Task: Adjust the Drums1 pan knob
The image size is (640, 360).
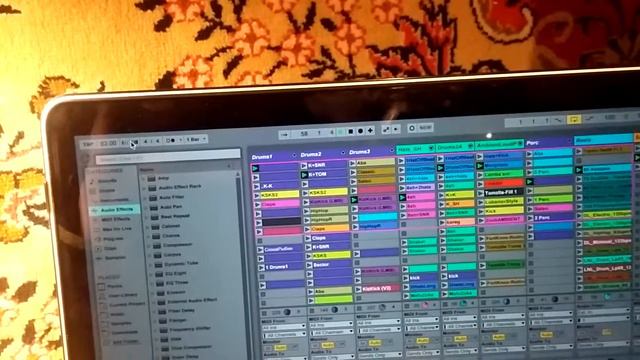Action: click(x=287, y=312)
